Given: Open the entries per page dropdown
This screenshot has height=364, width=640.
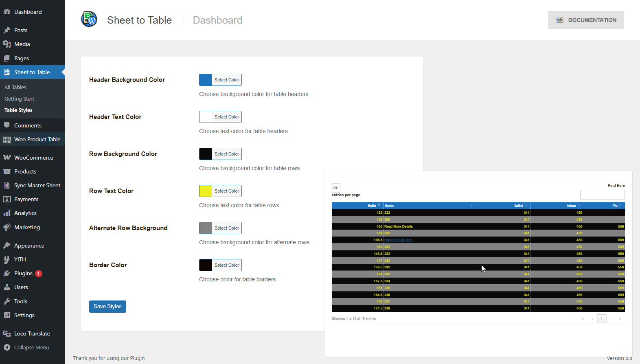Looking at the screenshot, I should point(336,188).
